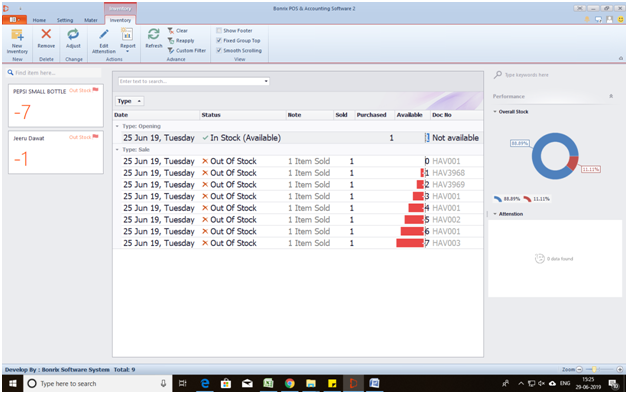Open the Custom Filter option
The width and height of the screenshot is (628, 394).
[x=187, y=51]
